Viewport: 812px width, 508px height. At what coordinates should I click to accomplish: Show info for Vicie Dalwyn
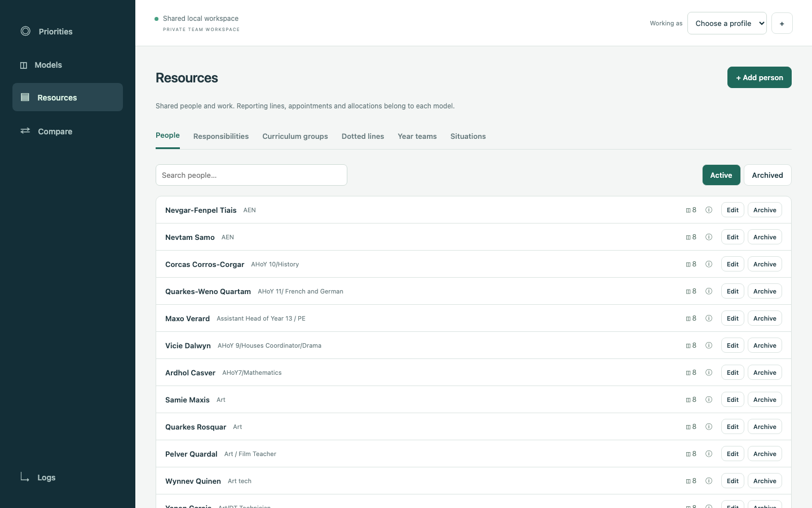pos(709,345)
